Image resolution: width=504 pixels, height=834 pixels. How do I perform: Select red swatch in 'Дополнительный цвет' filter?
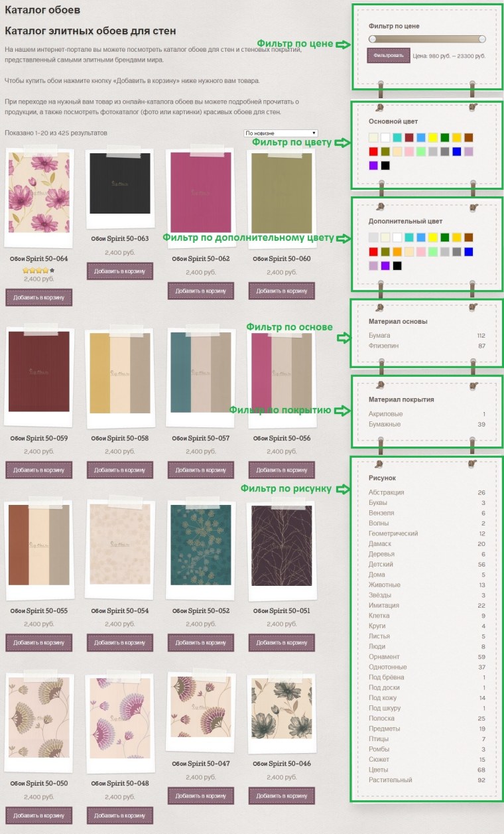(373, 251)
